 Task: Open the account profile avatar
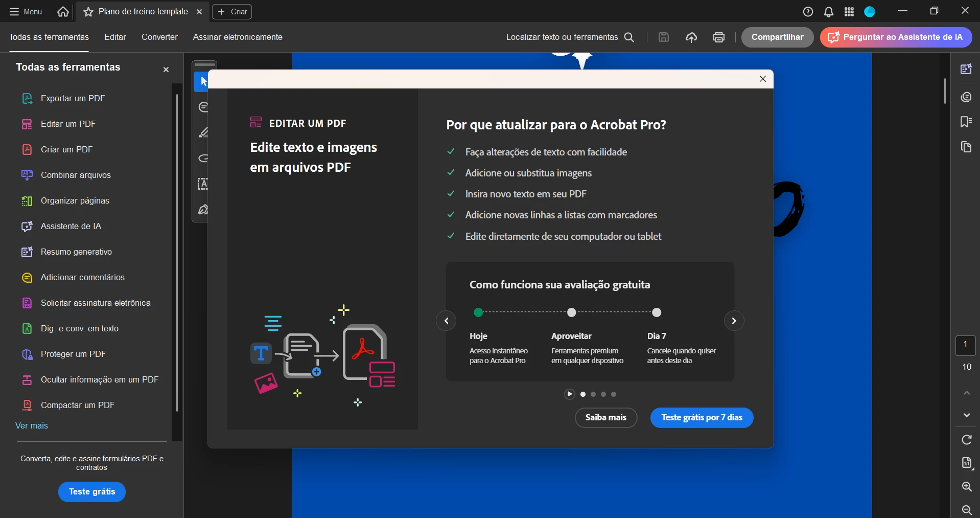click(870, 12)
